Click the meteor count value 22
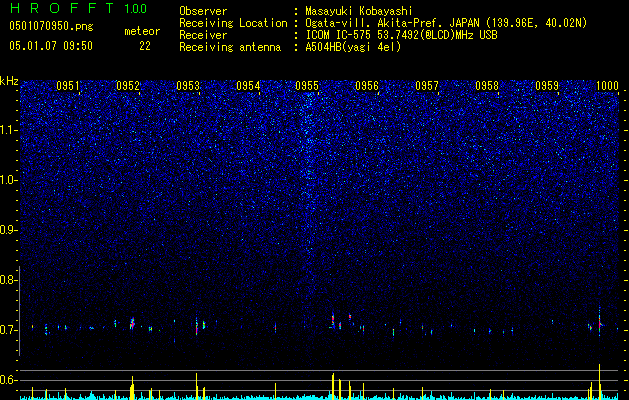The width and height of the screenshot is (629, 400). pyautogui.click(x=145, y=46)
